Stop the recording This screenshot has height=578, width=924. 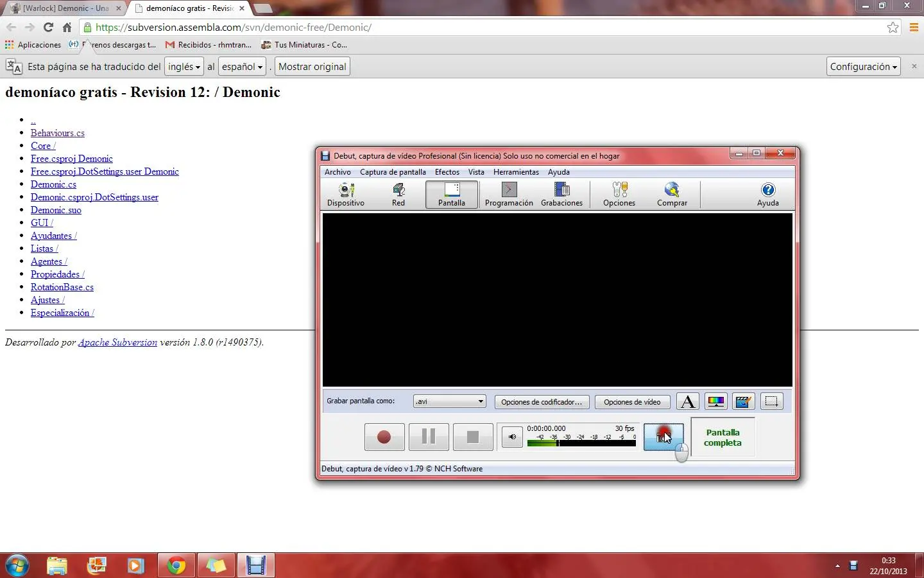pyautogui.click(x=473, y=437)
